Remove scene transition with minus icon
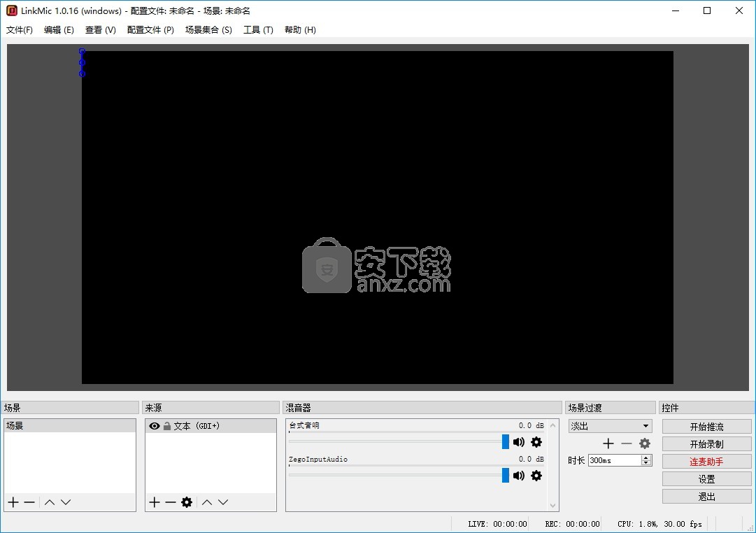Image resolution: width=756 pixels, height=533 pixels. point(627,443)
